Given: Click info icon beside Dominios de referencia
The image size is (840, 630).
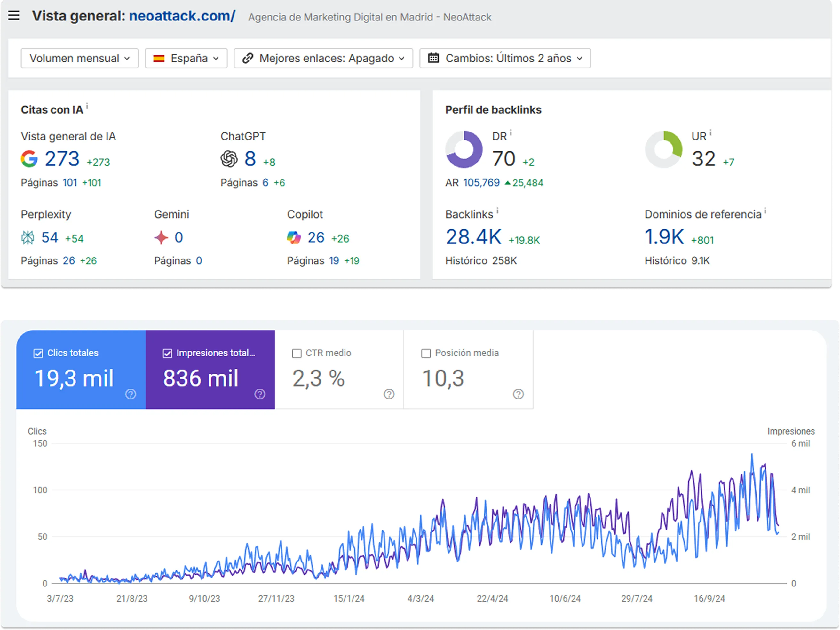Looking at the screenshot, I should click(765, 211).
